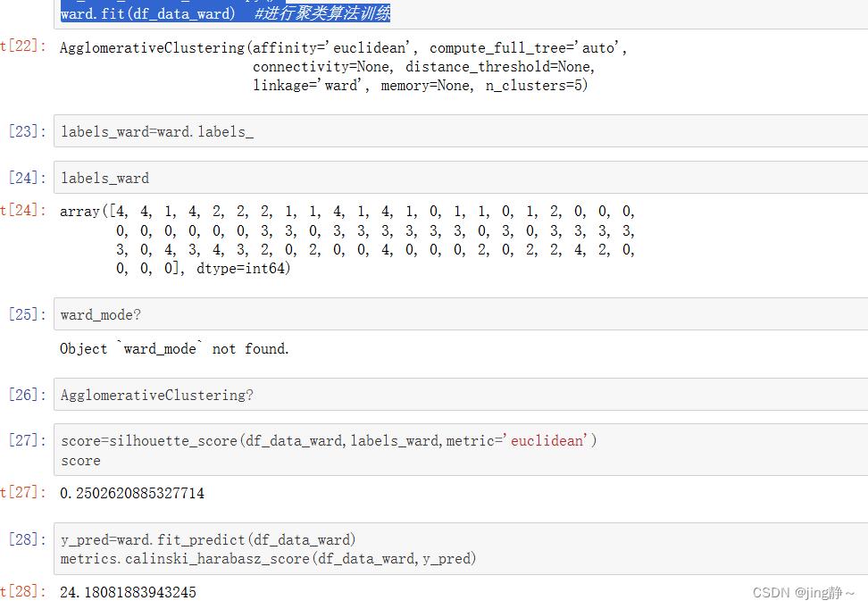Select the cell with labels_ward code
The height and width of the screenshot is (609, 868).
[x=461, y=178]
